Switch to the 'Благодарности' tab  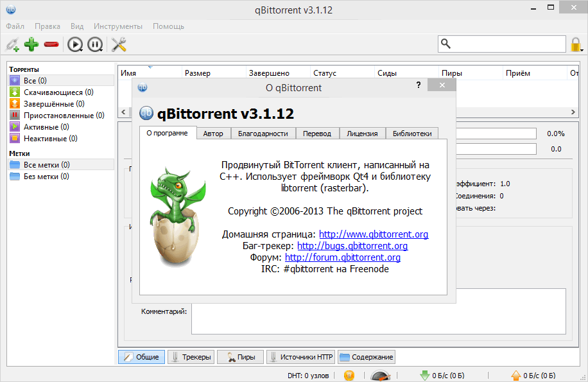coord(263,134)
